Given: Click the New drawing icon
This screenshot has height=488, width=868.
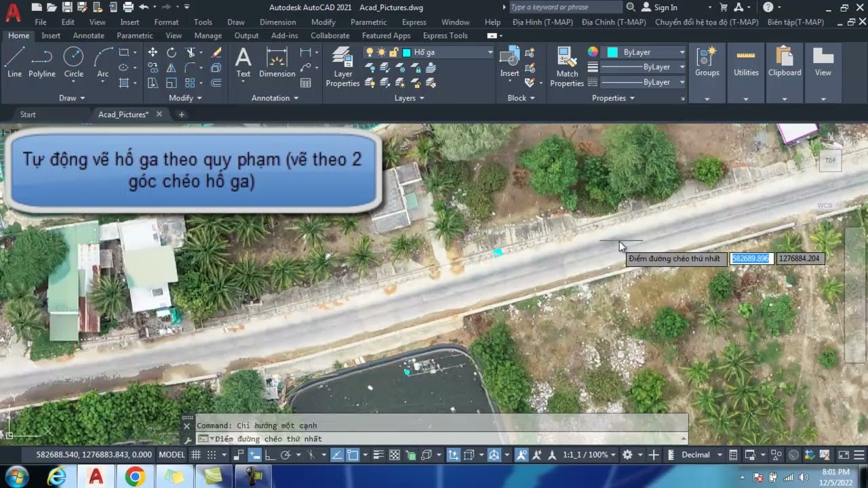Looking at the screenshot, I should (36, 7).
